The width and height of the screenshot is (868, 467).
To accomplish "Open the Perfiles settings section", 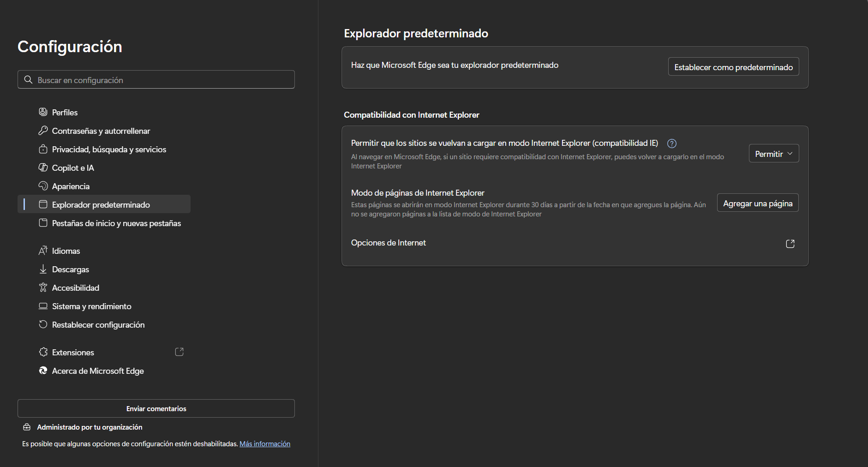I will pos(104,112).
